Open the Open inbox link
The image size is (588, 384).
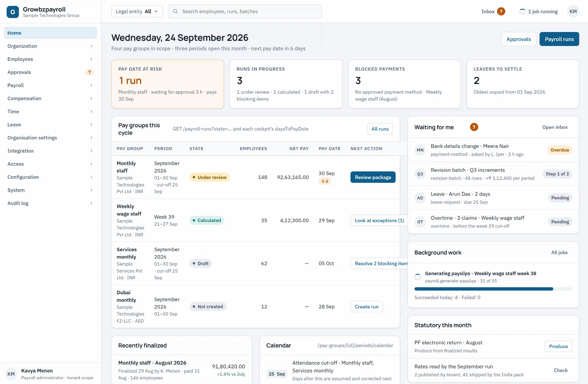click(x=555, y=127)
